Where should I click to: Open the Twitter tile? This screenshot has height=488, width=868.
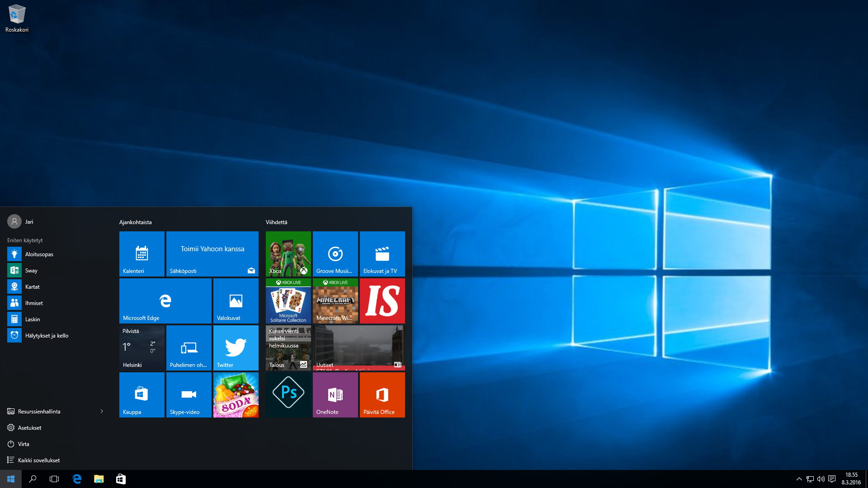click(x=236, y=348)
